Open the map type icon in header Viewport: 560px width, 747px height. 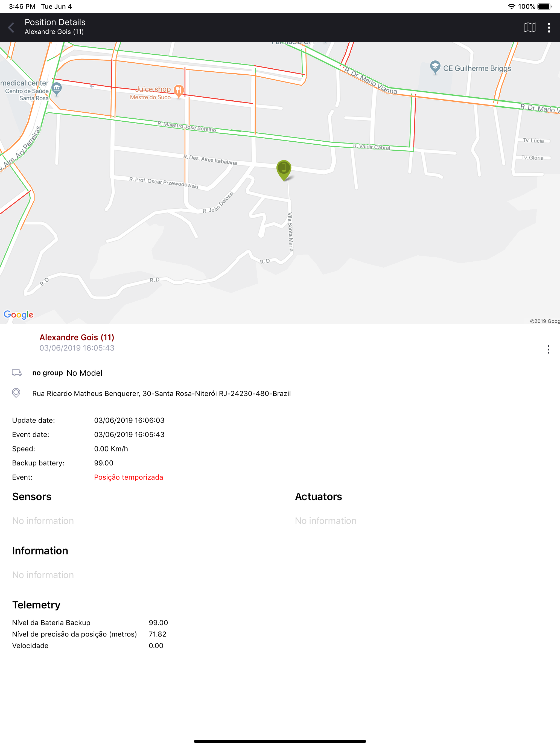point(530,27)
